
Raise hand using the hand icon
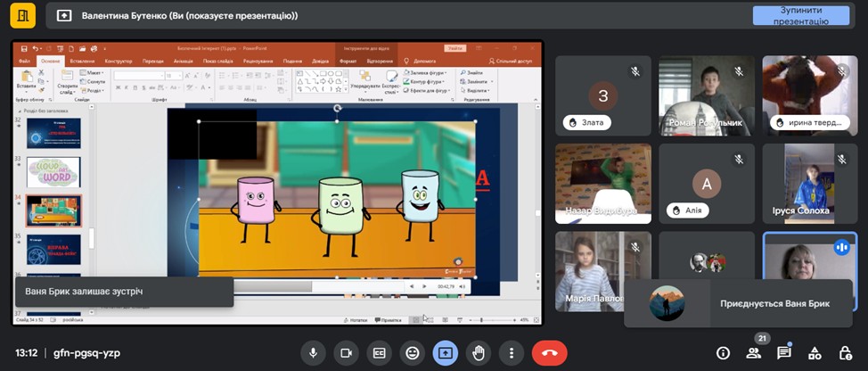(479, 353)
